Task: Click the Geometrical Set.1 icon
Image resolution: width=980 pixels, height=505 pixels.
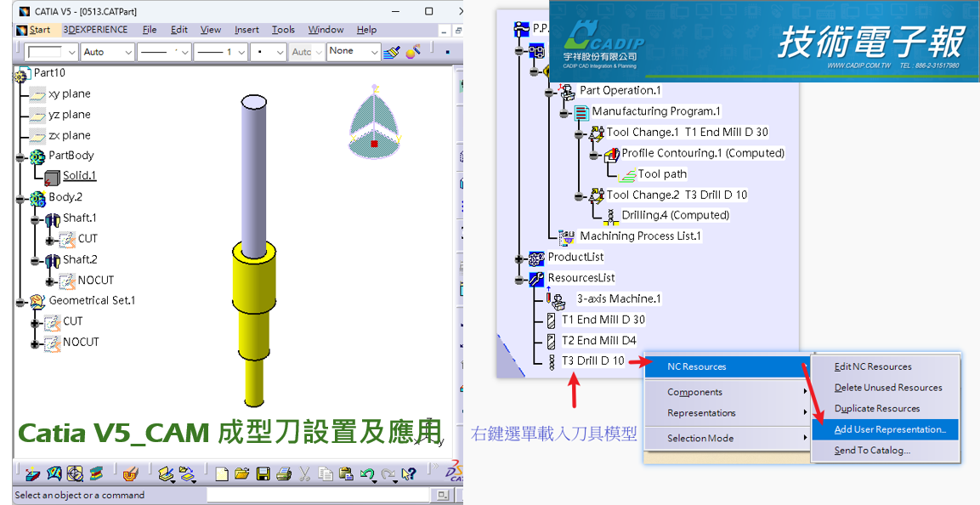Action: click(38, 301)
